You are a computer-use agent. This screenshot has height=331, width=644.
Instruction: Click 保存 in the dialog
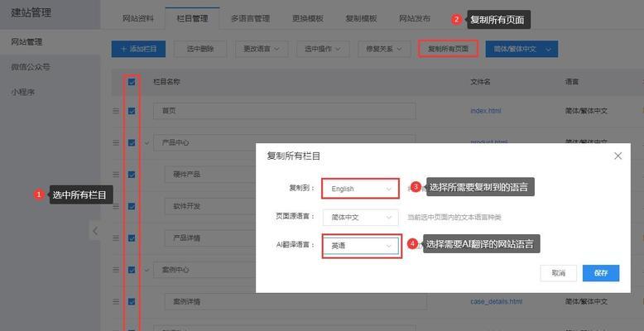(x=600, y=273)
